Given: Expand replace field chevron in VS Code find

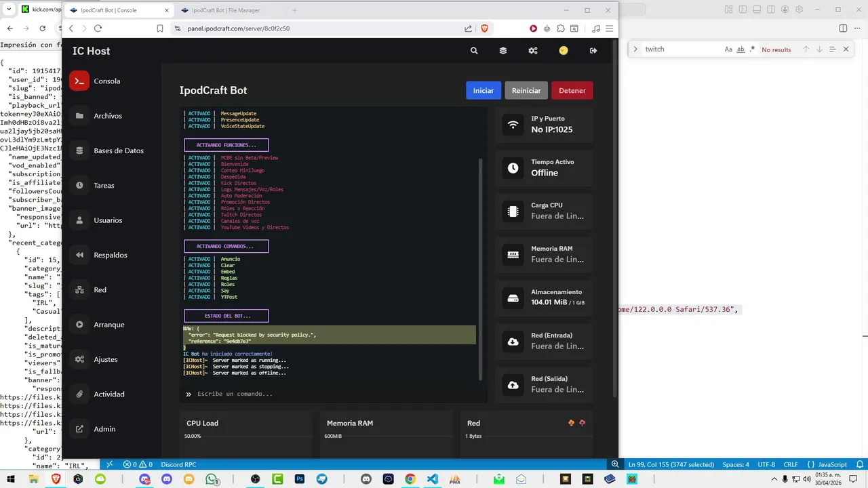Looking at the screenshot, I should pos(635,49).
